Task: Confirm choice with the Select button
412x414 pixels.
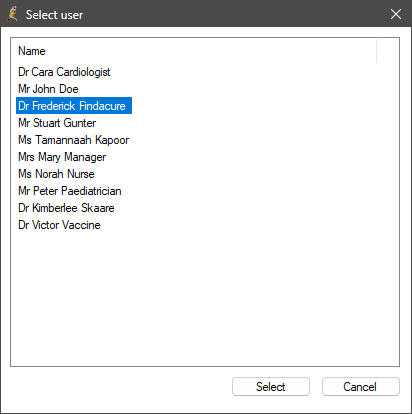Action: click(271, 387)
